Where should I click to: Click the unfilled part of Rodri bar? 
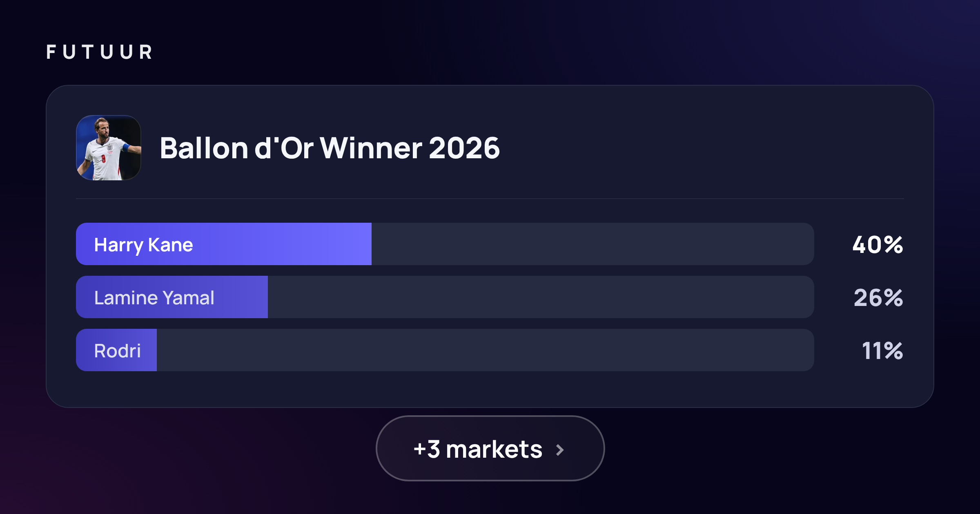486,350
